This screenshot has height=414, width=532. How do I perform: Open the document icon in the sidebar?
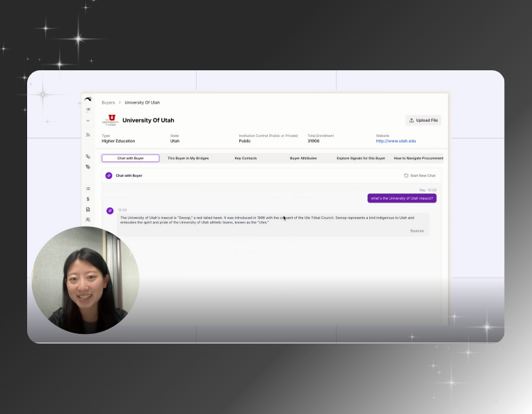[88, 209]
